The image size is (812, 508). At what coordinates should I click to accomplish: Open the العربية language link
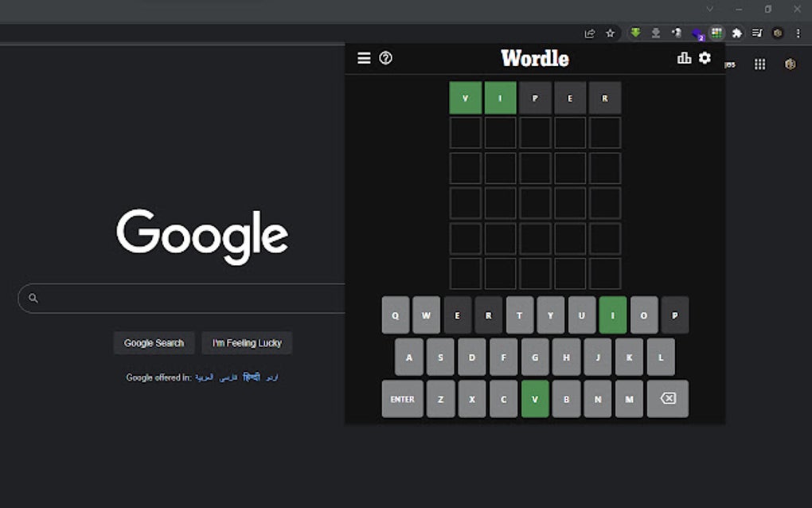pos(205,377)
